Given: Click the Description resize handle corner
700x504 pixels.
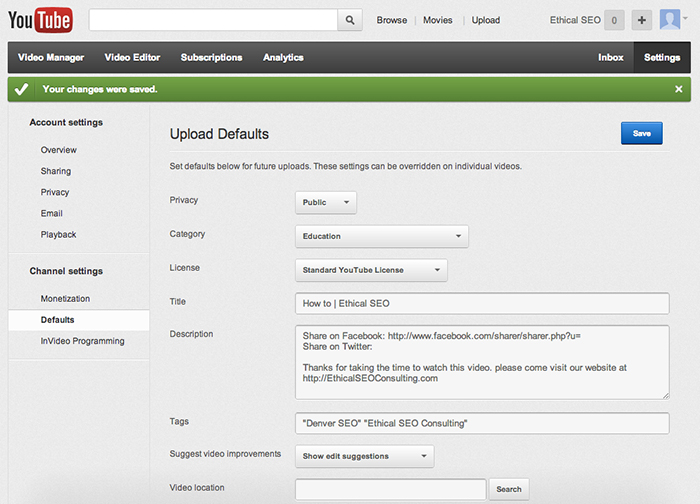Looking at the screenshot, I should [666, 395].
